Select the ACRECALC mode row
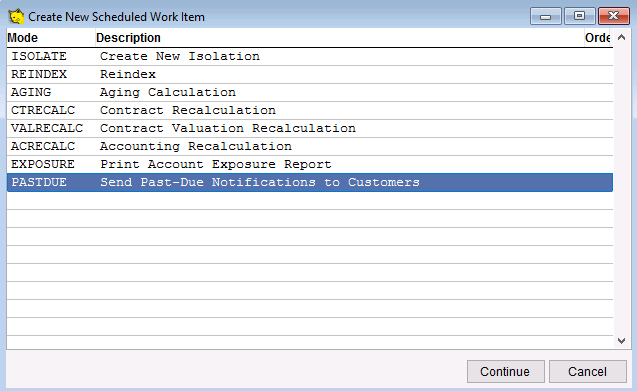Screen dimensions: 637x391 pyautogui.click(x=310, y=146)
